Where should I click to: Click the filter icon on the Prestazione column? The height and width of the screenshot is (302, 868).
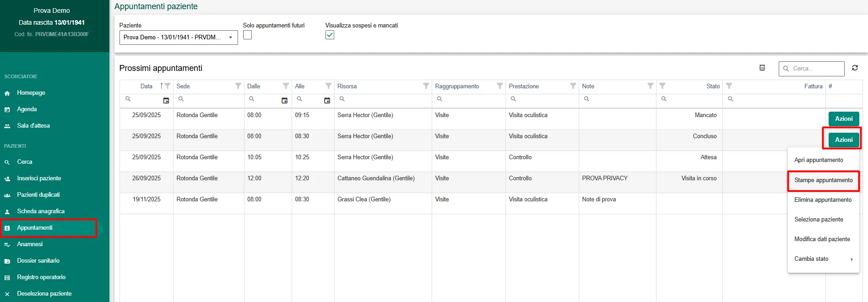tap(573, 86)
